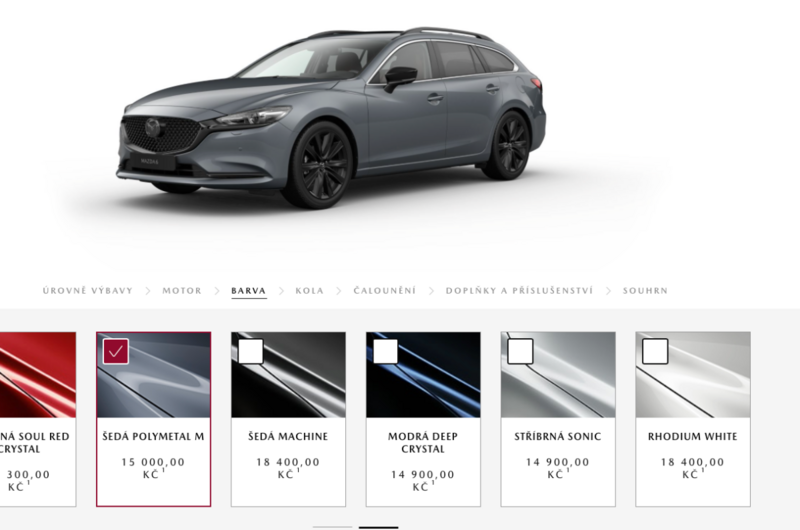Click the active Barva tab
Screen dimensions: 800x530
(x=249, y=291)
